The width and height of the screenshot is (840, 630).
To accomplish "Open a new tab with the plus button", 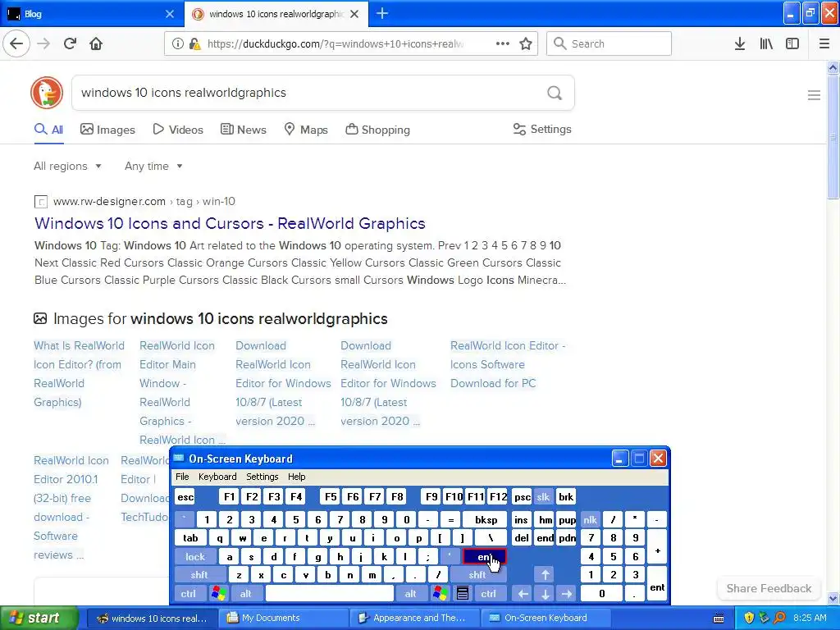I will click(x=382, y=13).
